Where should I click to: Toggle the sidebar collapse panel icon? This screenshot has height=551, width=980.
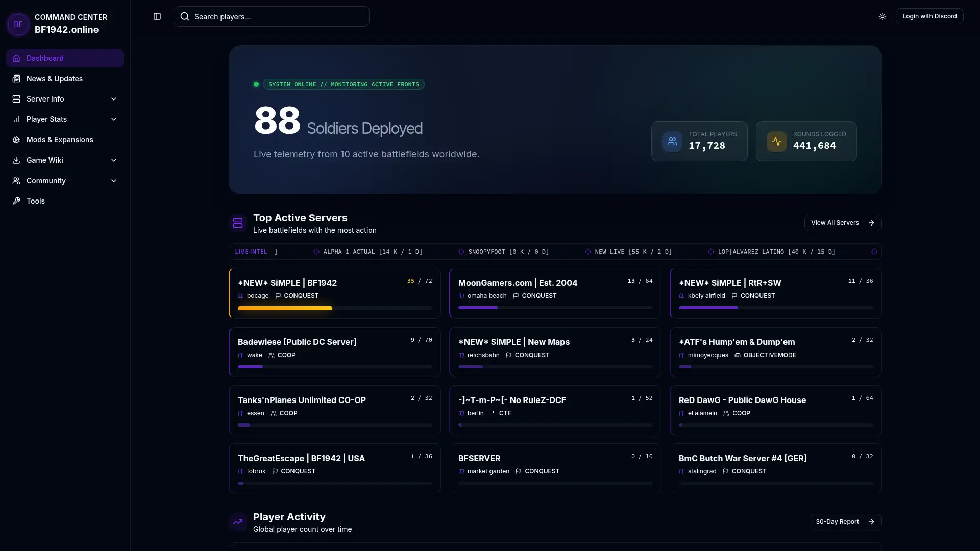157,16
